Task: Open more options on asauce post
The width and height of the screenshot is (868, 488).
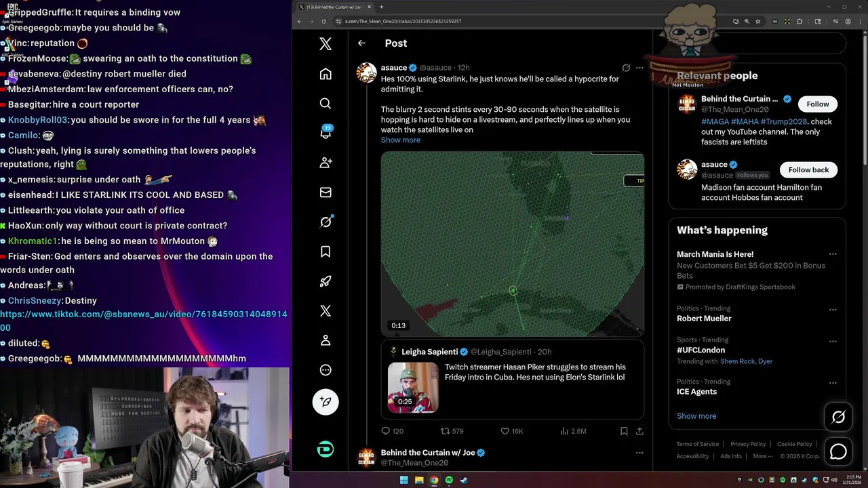Action: click(639, 68)
